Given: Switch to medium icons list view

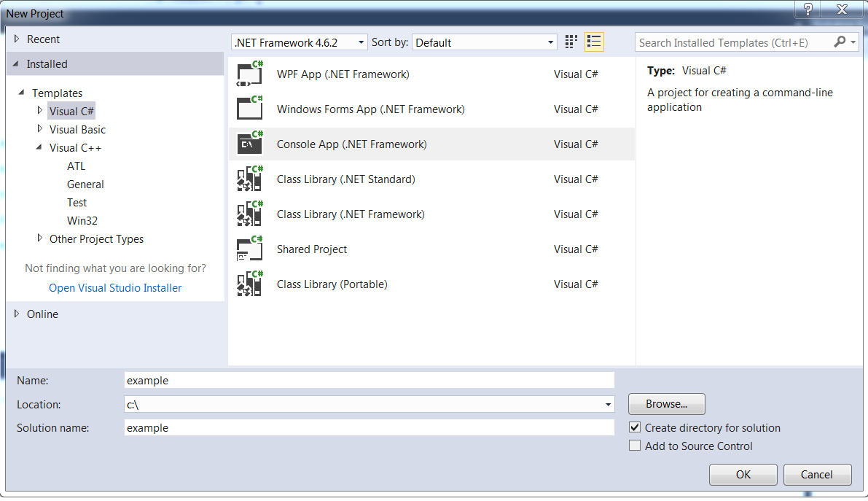Looking at the screenshot, I should (594, 42).
